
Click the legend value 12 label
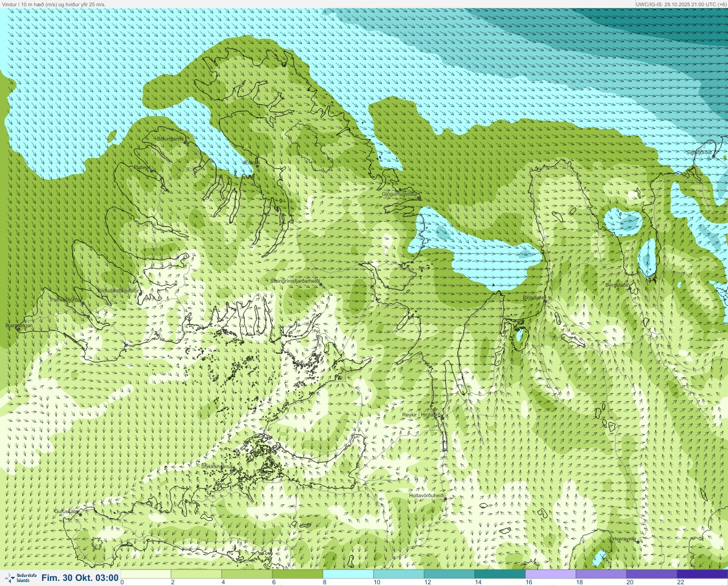click(427, 582)
